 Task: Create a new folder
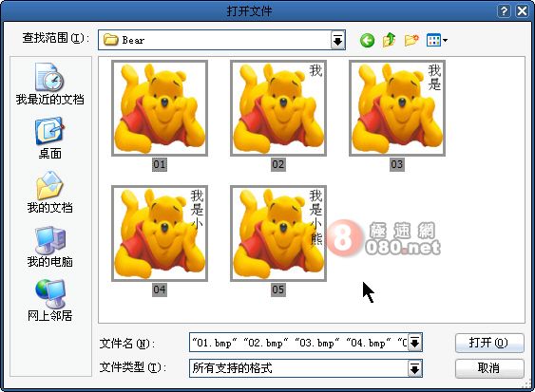[x=411, y=40]
